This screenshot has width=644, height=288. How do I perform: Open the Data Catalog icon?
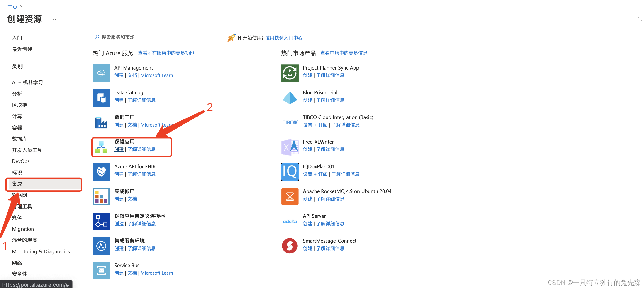(x=101, y=98)
